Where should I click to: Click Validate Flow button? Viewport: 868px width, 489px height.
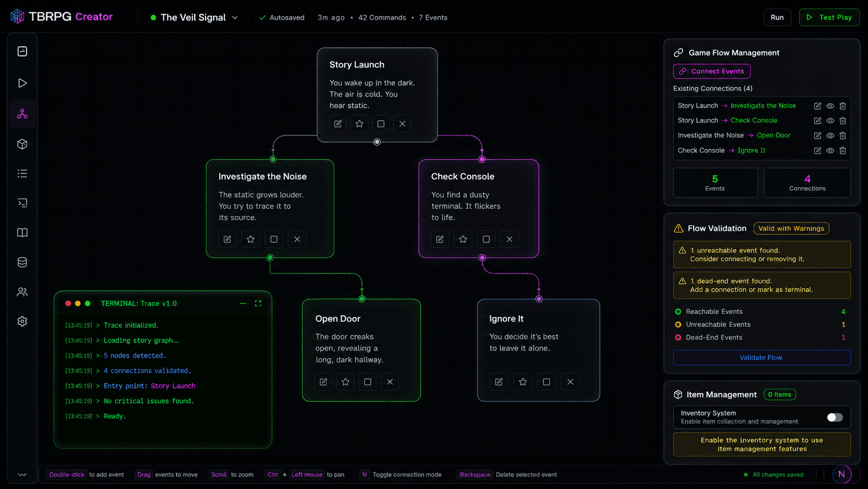(762, 358)
